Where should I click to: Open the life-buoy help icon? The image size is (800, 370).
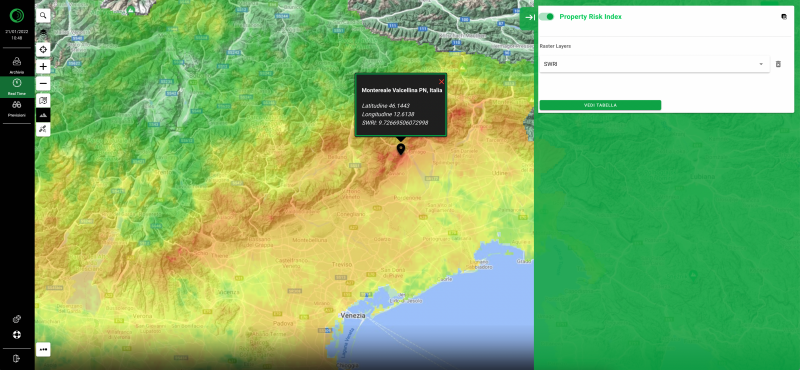[x=17, y=335]
